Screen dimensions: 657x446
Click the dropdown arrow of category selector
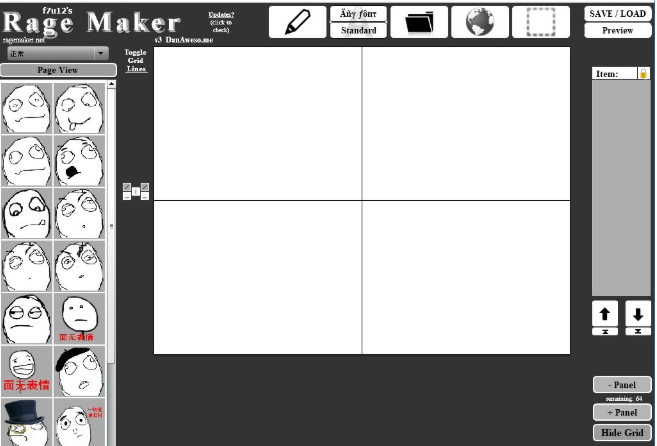pos(101,54)
